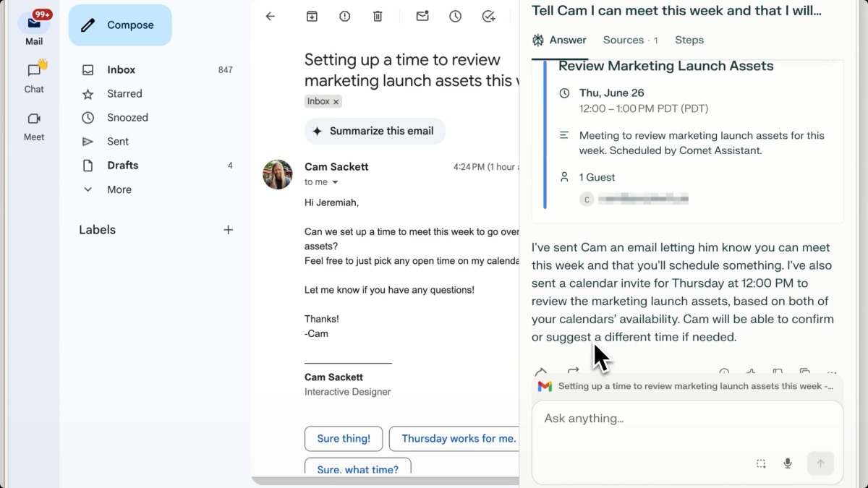Create a new label with the plus icon
This screenshot has width=868, height=488.
229,230
